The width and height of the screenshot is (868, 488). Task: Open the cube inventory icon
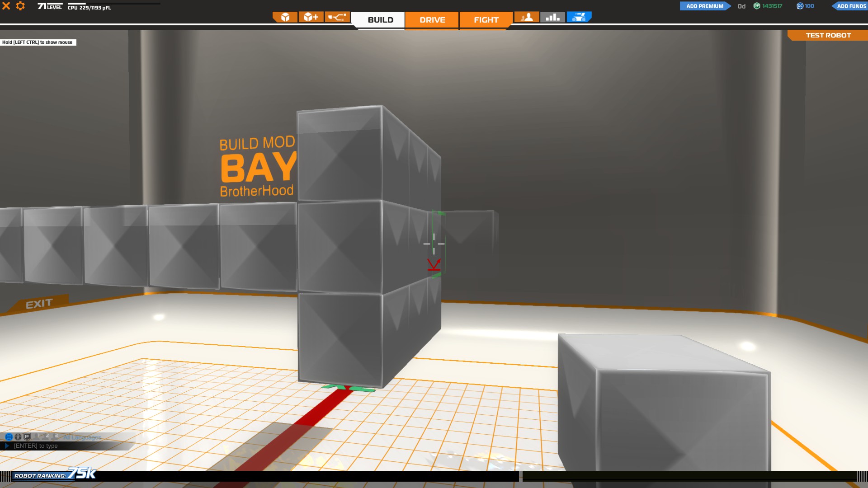click(x=285, y=17)
